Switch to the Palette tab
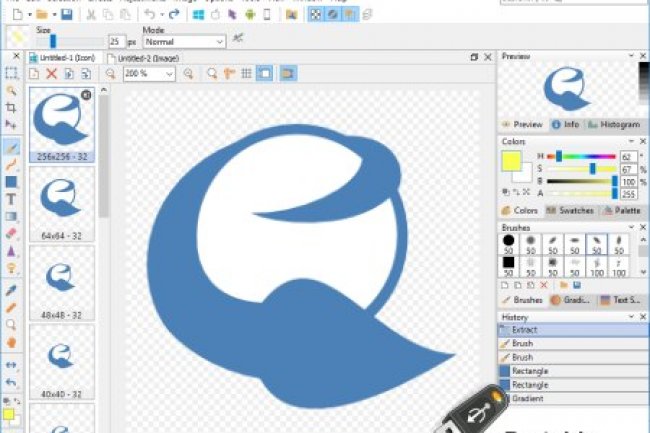The width and height of the screenshot is (650, 433). pos(622,210)
